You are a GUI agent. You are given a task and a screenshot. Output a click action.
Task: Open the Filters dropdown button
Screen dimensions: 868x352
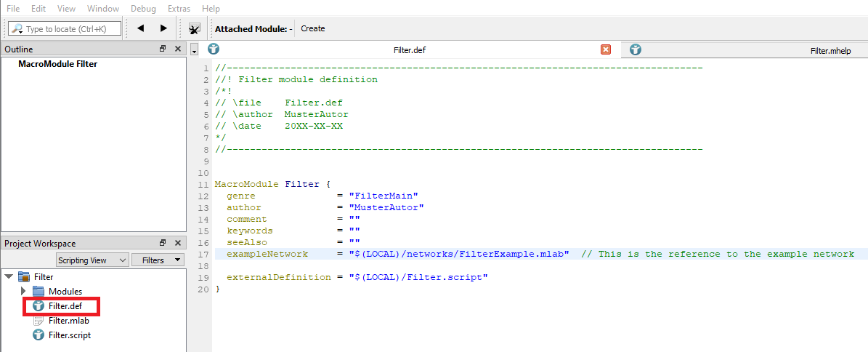158,260
